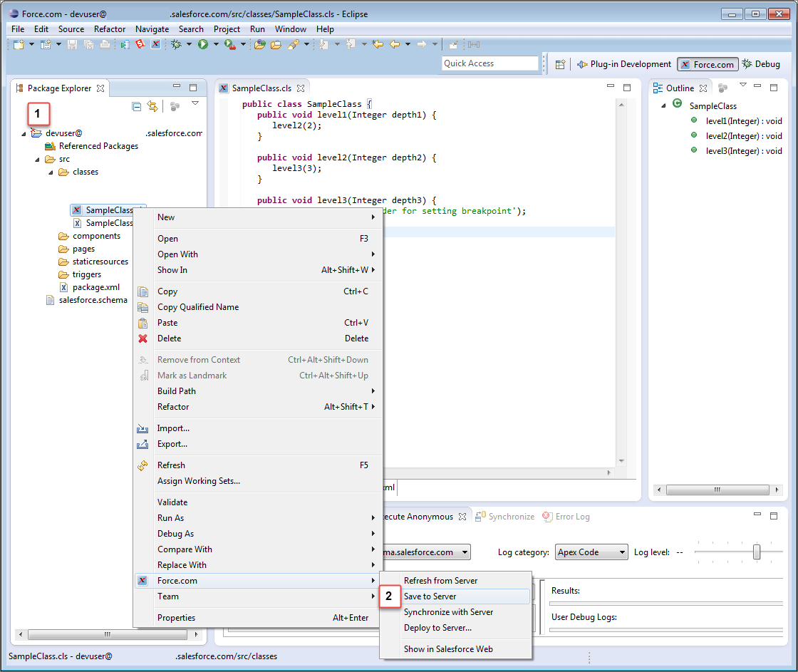This screenshot has width=798, height=672.
Task: Click Collapse All in Package Explorer
Action: [x=136, y=106]
